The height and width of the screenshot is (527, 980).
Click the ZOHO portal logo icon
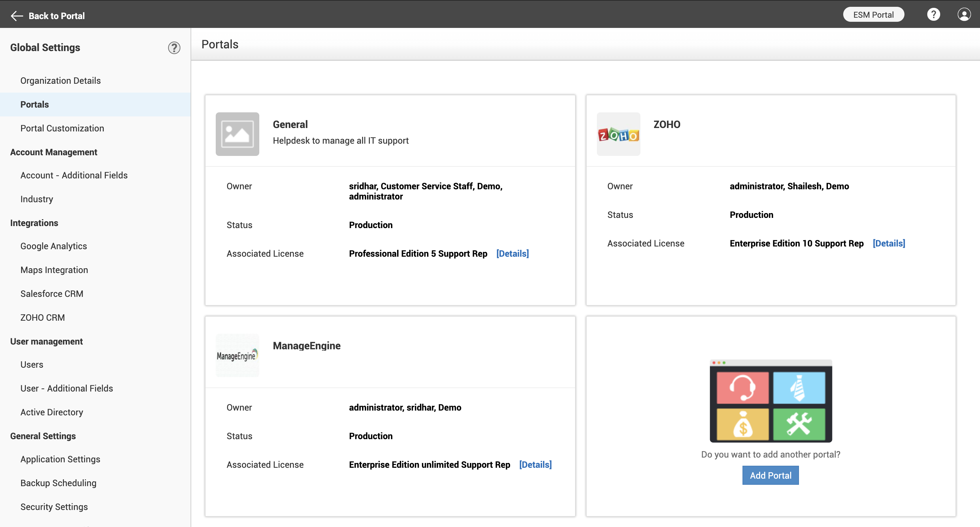click(618, 134)
